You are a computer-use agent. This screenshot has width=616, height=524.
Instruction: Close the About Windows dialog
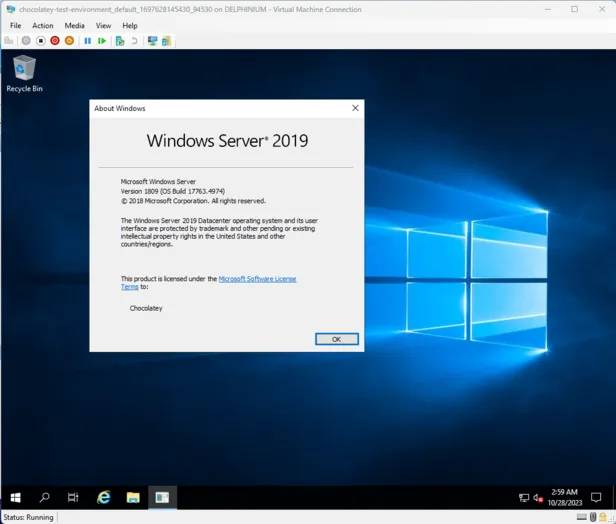pos(355,108)
